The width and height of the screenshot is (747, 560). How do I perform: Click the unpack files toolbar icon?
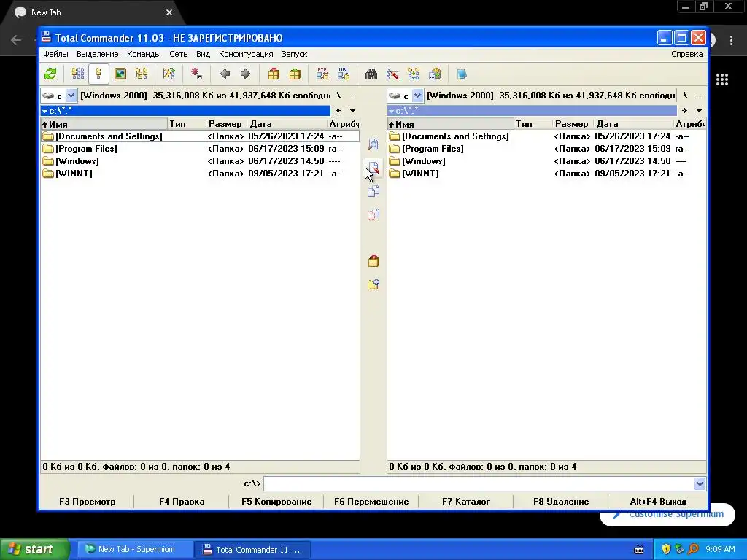tap(295, 74)
